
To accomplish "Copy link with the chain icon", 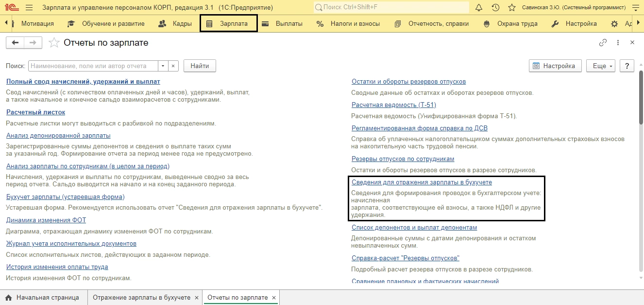I will [x=603, y=43].
